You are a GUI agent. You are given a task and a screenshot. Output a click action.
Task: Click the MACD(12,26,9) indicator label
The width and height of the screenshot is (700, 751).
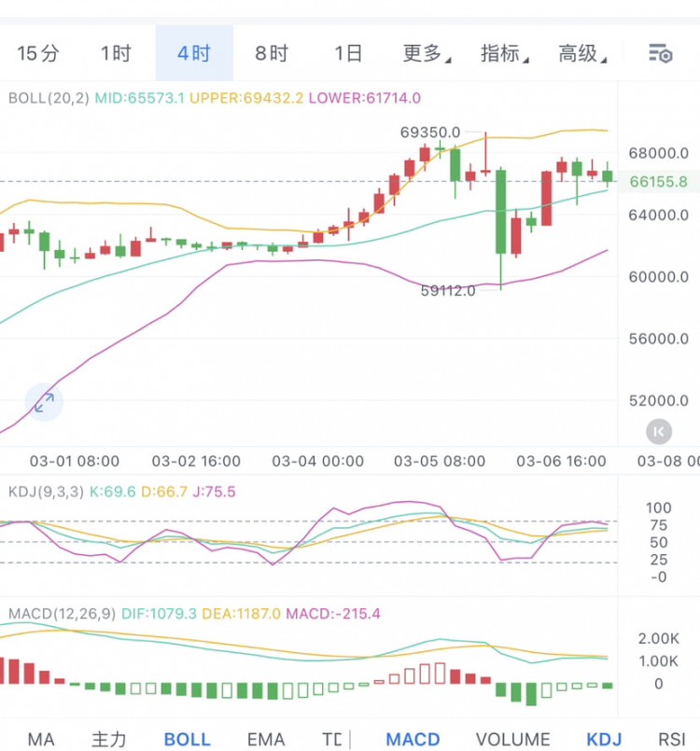tap(62, 614)
